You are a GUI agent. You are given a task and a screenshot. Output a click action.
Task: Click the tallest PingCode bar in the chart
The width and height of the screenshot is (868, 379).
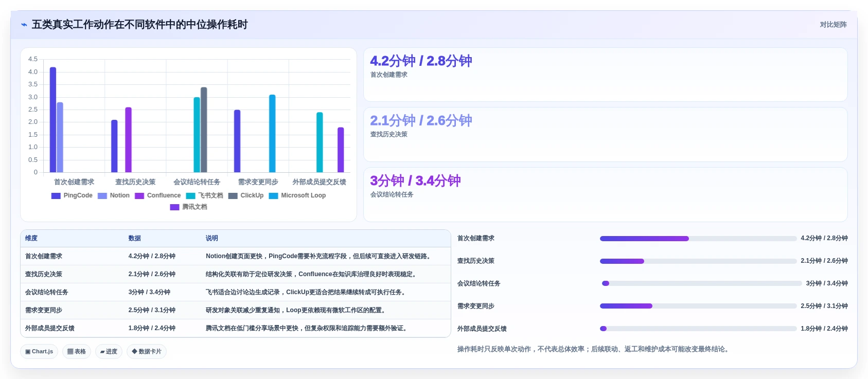point(53,120)
